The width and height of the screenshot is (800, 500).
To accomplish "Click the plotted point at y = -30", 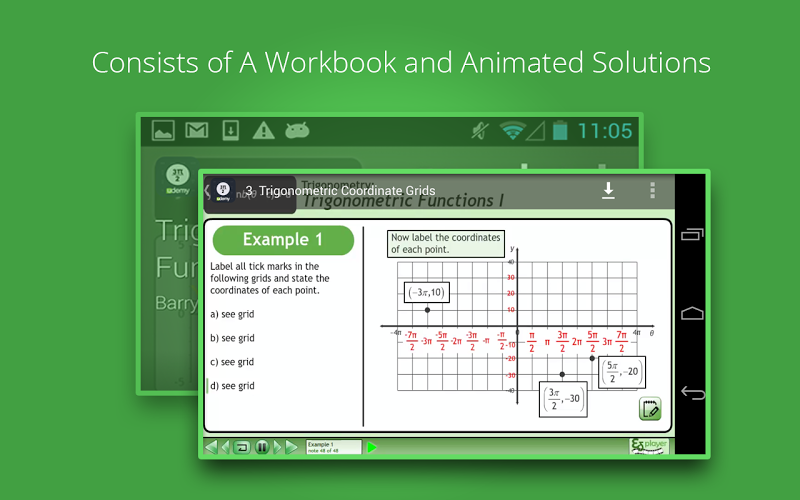I will [562, 374].
